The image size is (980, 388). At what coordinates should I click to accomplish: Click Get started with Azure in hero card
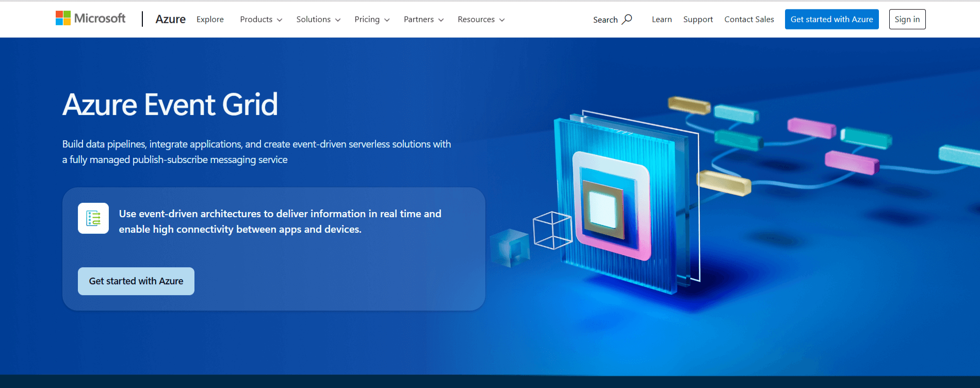tap(136, 281)
